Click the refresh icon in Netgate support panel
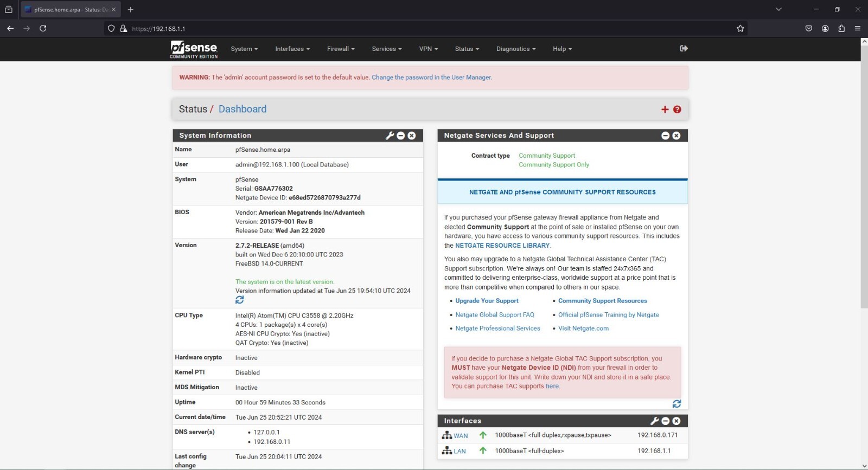Screen dimensions: 868x470 click(x=676, y=404)
